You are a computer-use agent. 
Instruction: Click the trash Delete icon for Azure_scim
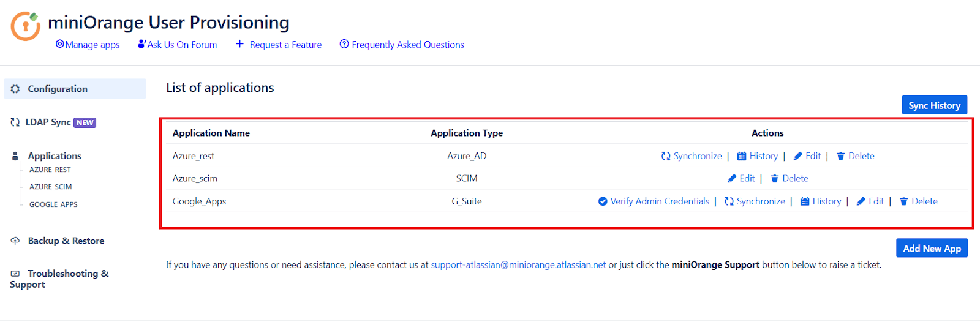(x=775, y=179)
